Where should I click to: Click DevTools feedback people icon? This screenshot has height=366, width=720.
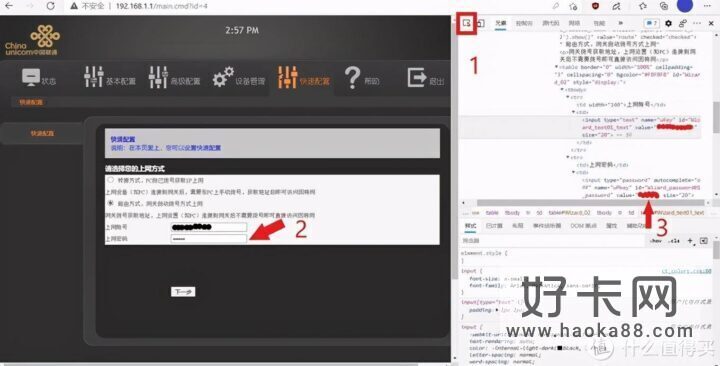coord(683,23)
